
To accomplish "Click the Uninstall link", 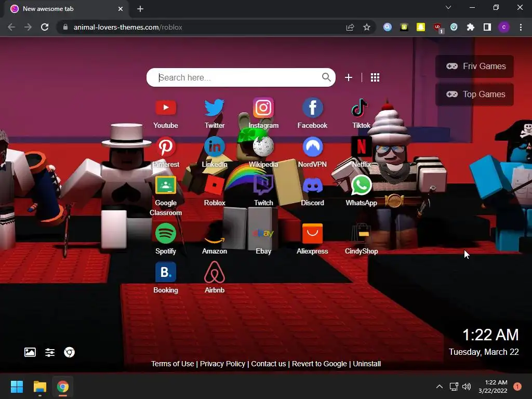I will 367,364.
